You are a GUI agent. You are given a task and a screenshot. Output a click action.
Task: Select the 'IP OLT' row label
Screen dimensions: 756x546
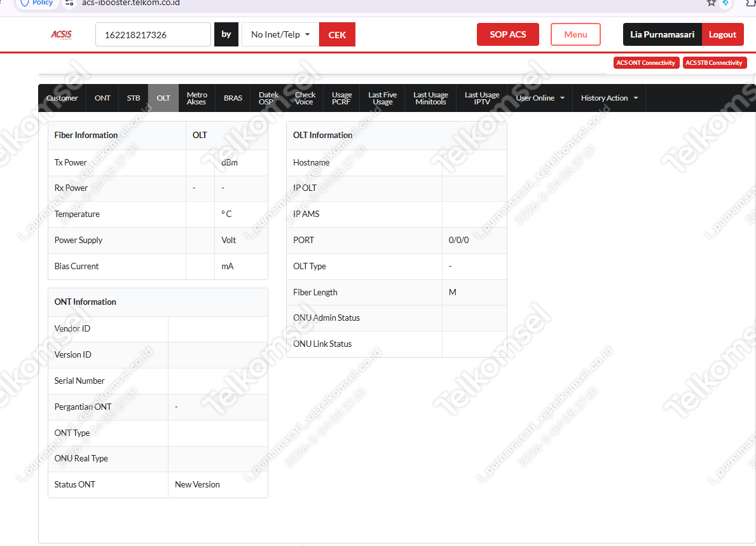click(x=305, y=188)
